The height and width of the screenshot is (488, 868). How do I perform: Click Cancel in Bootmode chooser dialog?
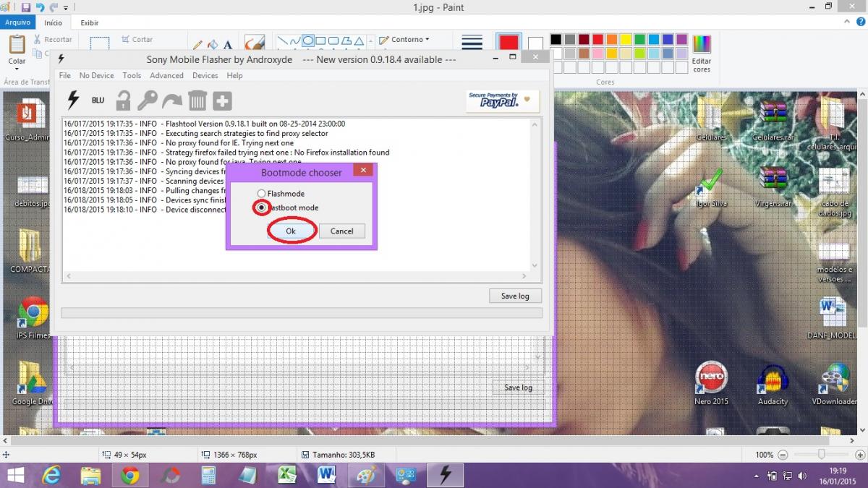tap(342, 231)
